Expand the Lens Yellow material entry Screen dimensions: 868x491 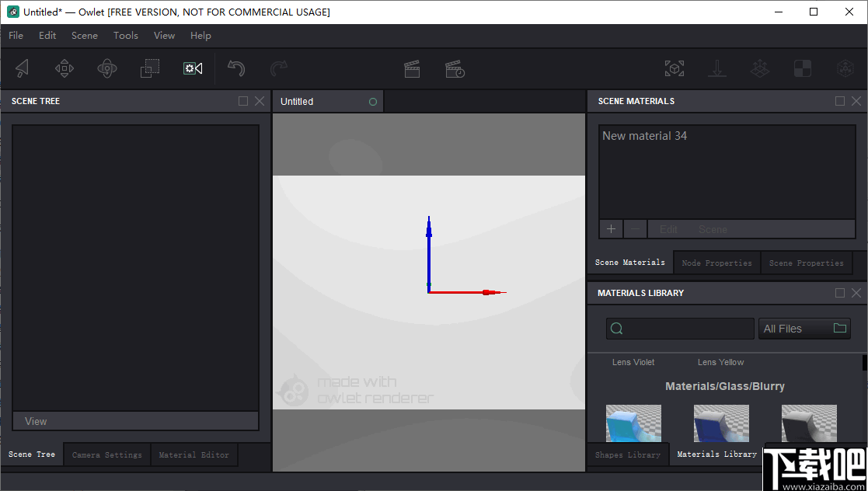pos(720,362)
